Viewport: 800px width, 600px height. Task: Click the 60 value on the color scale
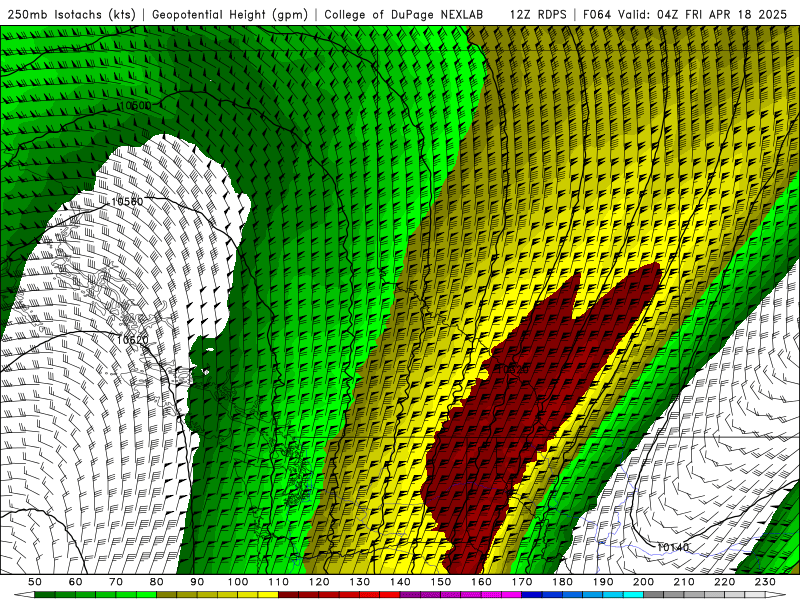[x=76, y=582]
